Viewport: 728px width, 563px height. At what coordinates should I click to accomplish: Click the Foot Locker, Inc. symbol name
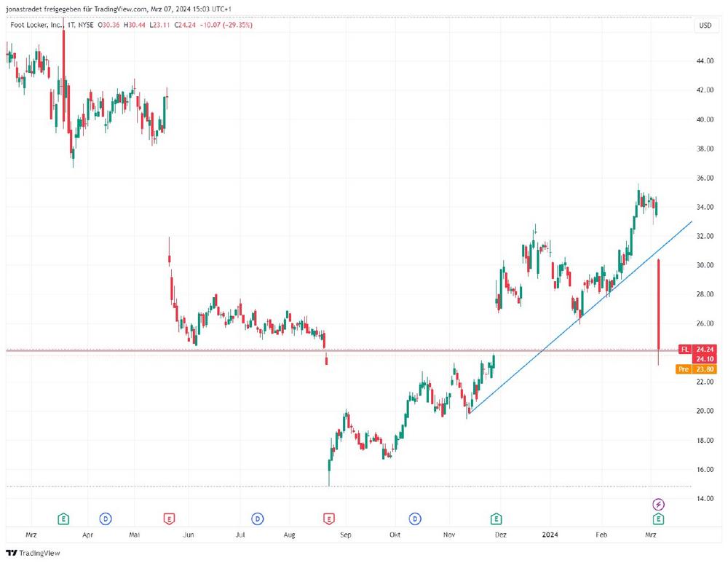(35, 25)
